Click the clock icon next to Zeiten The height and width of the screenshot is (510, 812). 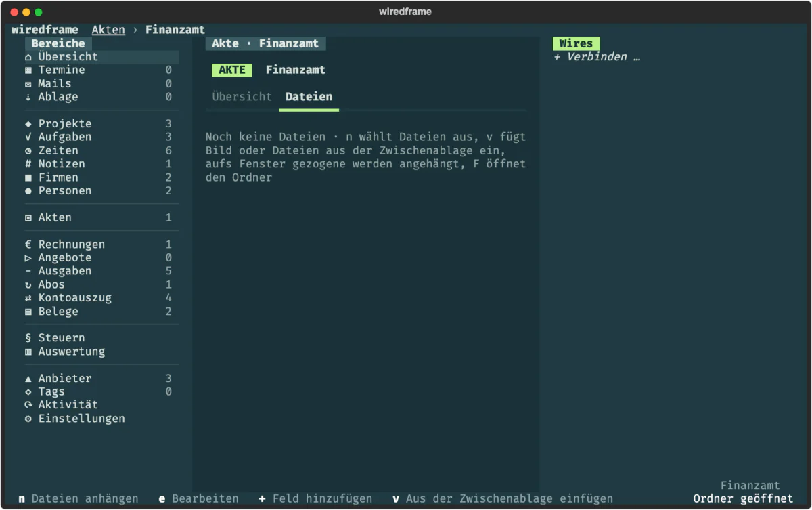pyautogui.click(x=28, y=151)
